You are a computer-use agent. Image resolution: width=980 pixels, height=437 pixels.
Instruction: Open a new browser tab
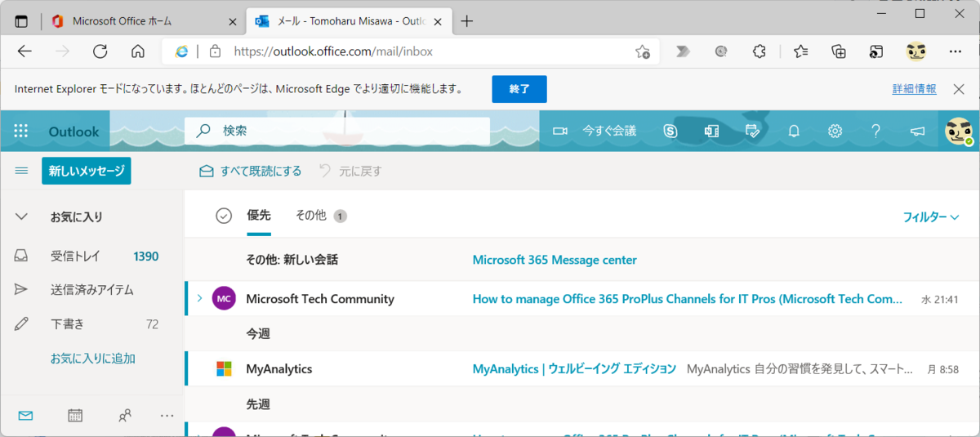[x=467, y=21]
